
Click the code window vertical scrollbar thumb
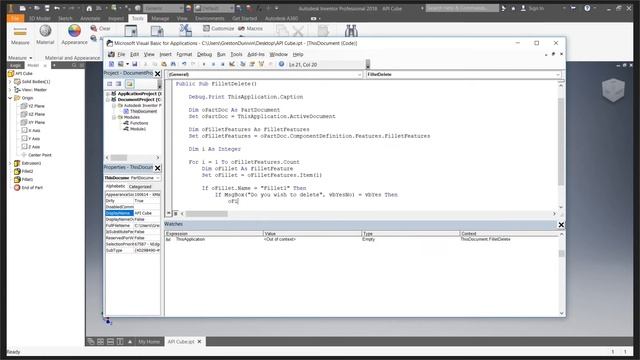pos(561,141)
